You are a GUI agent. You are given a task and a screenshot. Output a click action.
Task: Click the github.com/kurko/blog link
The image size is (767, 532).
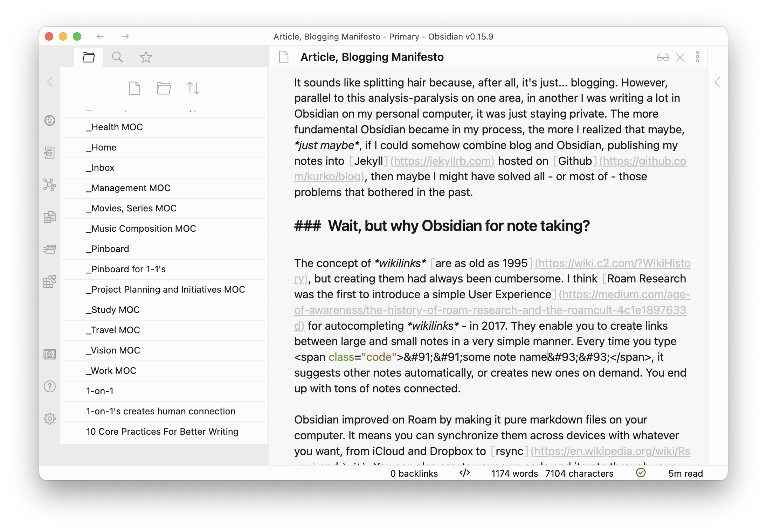click(x=643, y=161)
